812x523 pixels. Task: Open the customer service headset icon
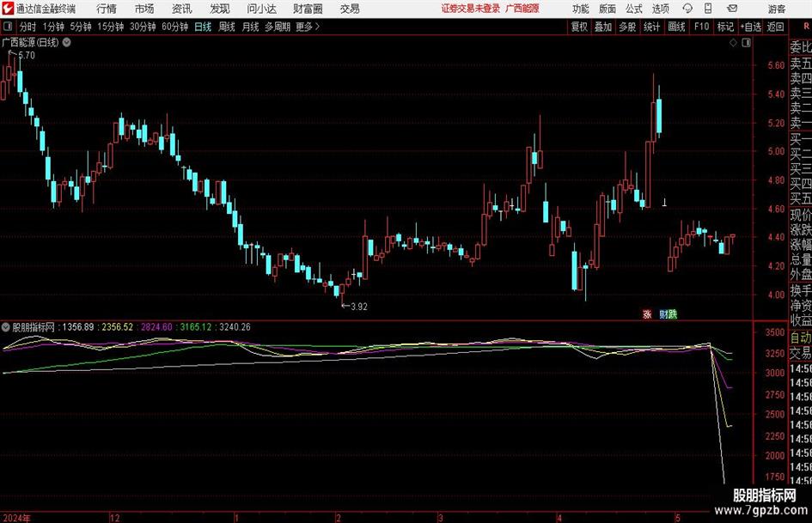[x=687, y=9]
